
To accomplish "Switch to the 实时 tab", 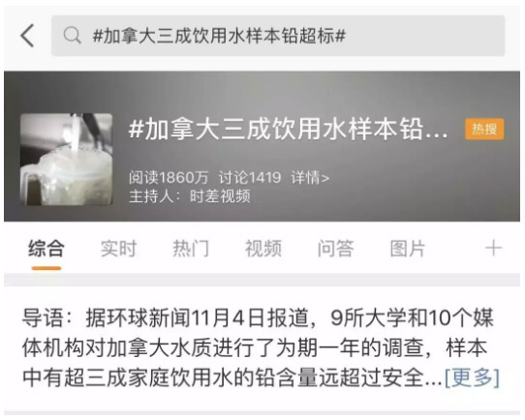I will tap(118, 249).
